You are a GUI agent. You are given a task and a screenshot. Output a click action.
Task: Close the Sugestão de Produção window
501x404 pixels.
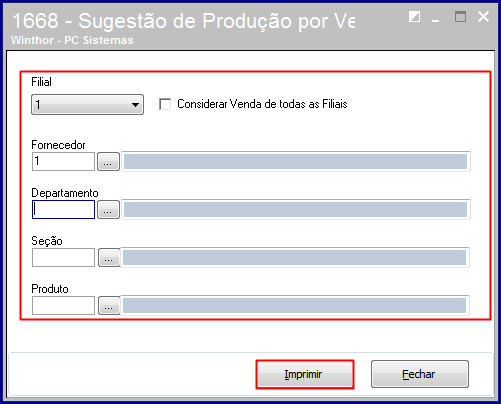(483, 17)
